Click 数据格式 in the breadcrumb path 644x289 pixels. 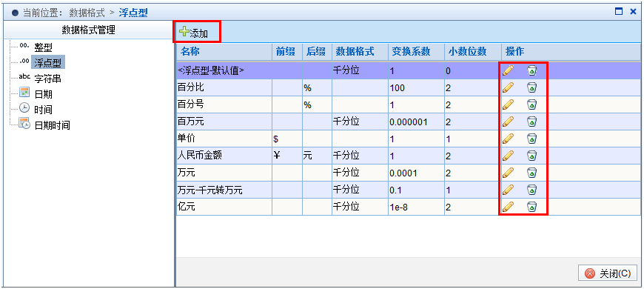click(87, 13)
